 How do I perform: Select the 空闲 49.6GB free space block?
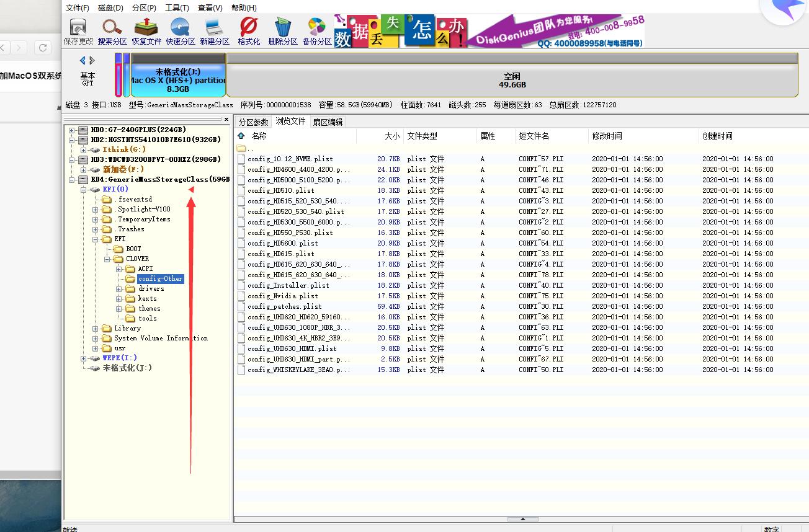click(x=512, y=81)
